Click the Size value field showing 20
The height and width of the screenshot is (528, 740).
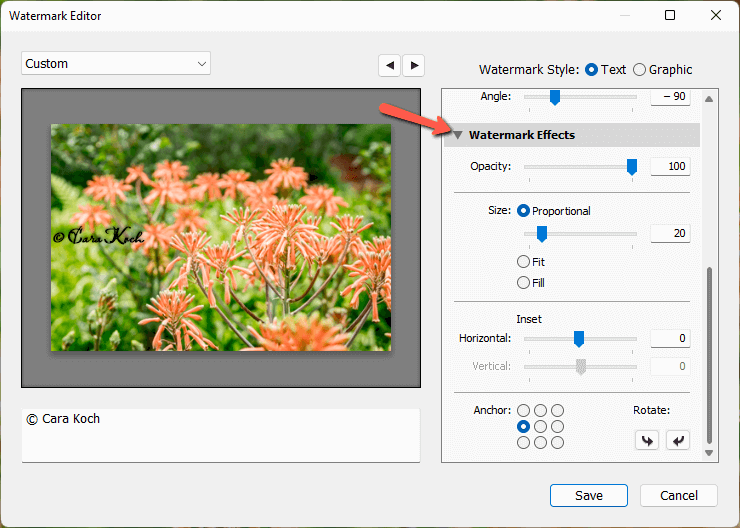(x=670, y=234)
